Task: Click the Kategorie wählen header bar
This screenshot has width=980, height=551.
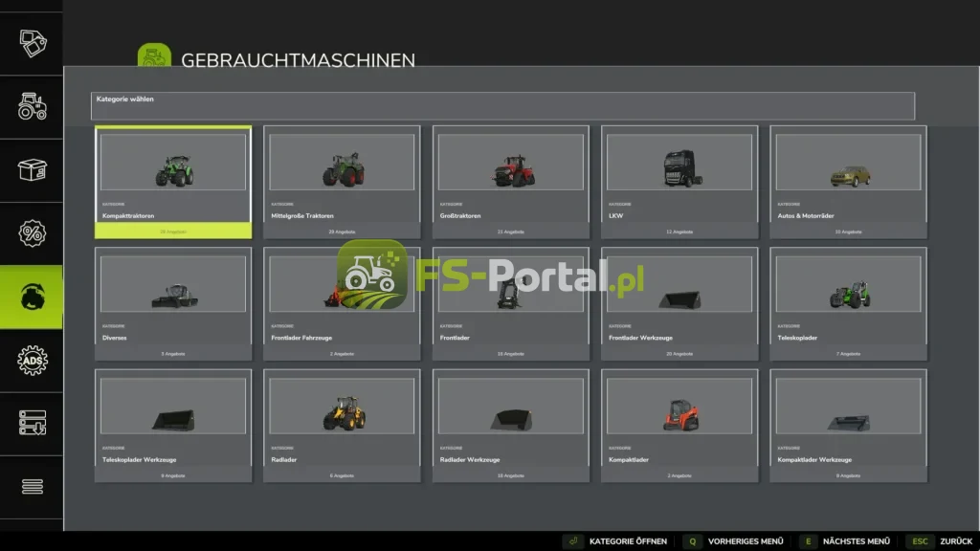Action: point(502,105)
